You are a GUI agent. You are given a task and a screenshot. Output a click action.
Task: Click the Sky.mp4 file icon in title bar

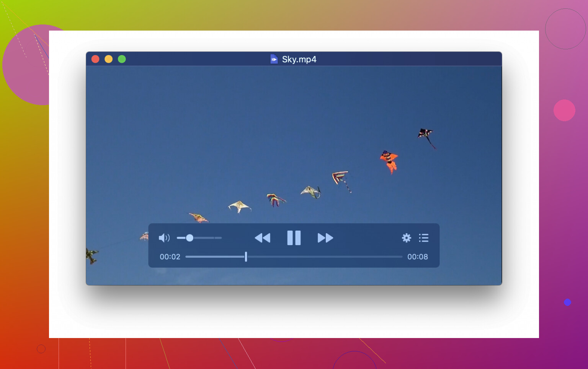pyautogui.click(x=274, y=59)
